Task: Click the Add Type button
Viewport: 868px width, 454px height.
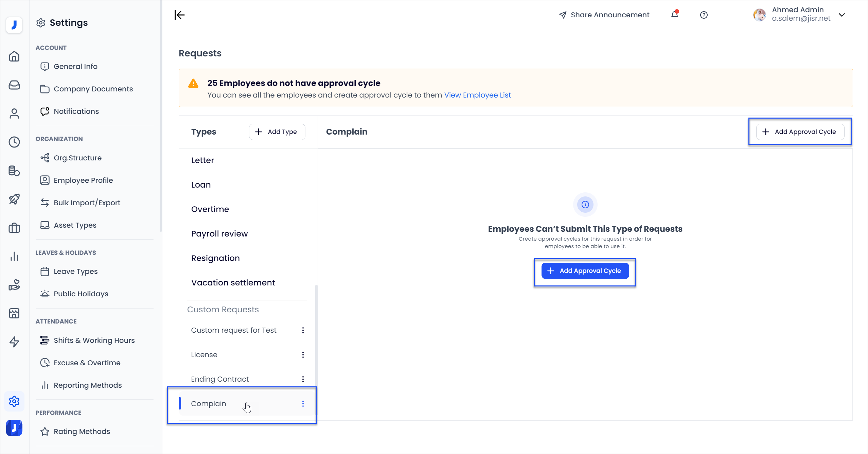Action: [x=277, y=132]
